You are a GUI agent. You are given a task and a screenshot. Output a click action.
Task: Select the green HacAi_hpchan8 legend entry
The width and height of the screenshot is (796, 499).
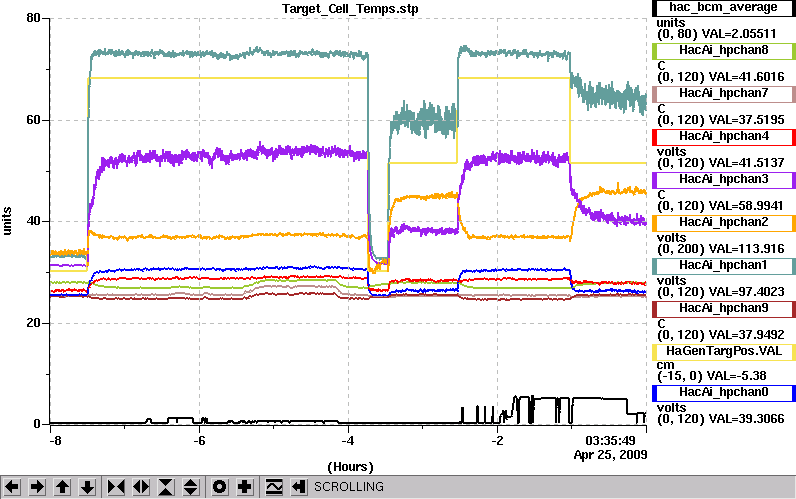723,51
